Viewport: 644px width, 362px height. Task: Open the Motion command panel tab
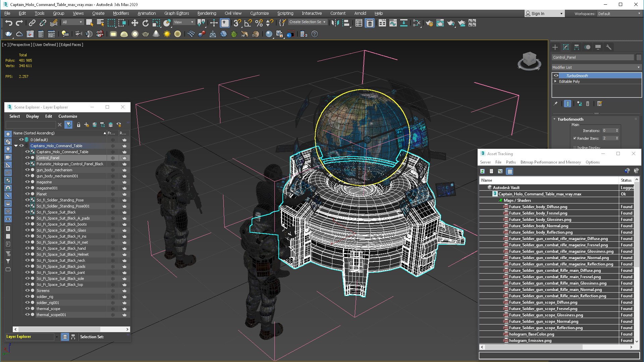click(x=587, y=47)
